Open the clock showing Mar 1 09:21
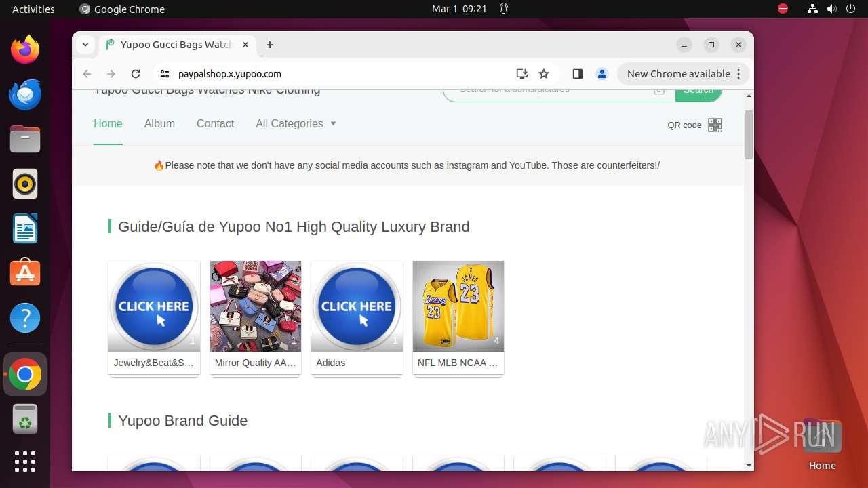Viewport: 868px width, 488px height. [x=459, y=9]
